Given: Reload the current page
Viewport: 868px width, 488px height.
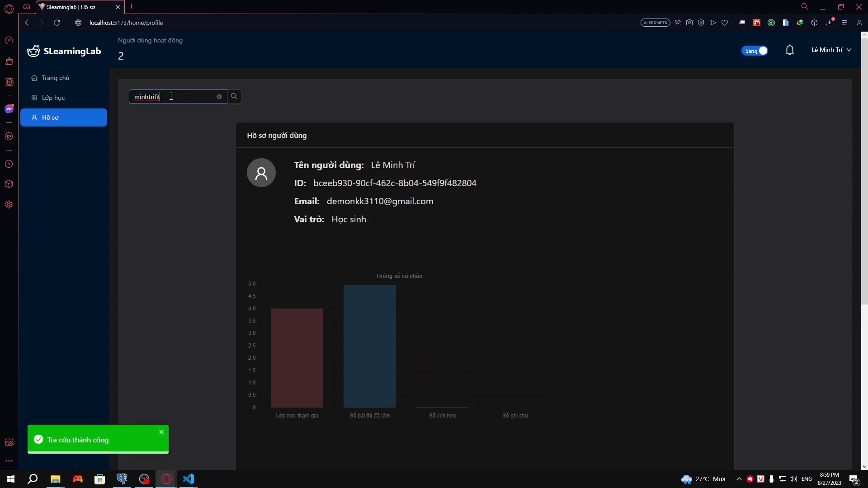Looking at the screenshot, I should [57, 23].
